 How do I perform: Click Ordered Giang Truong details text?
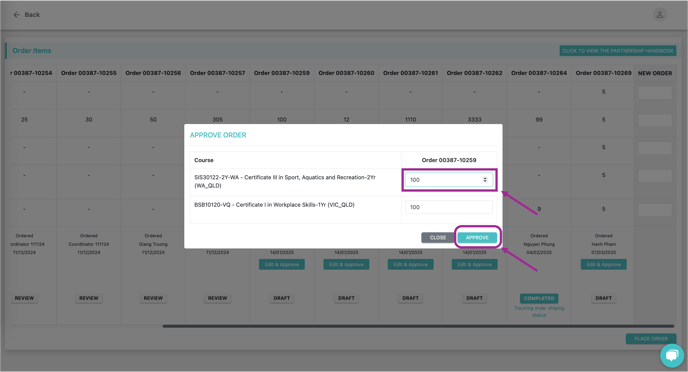point(153,244)
